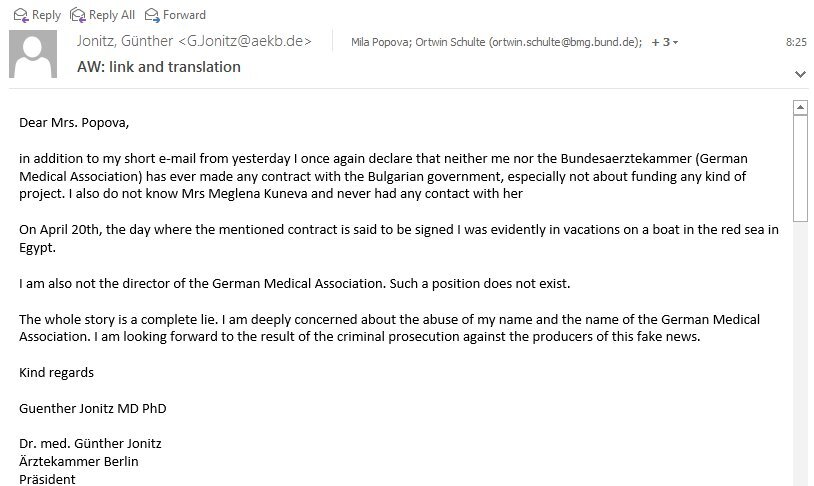Click the subject AW: link and translation

(159, 67)
